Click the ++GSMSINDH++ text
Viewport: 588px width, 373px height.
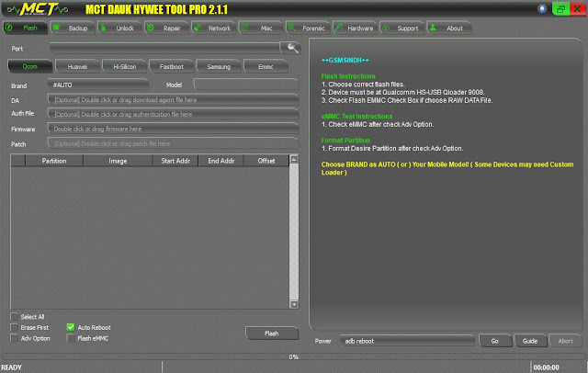click(345, 60)
